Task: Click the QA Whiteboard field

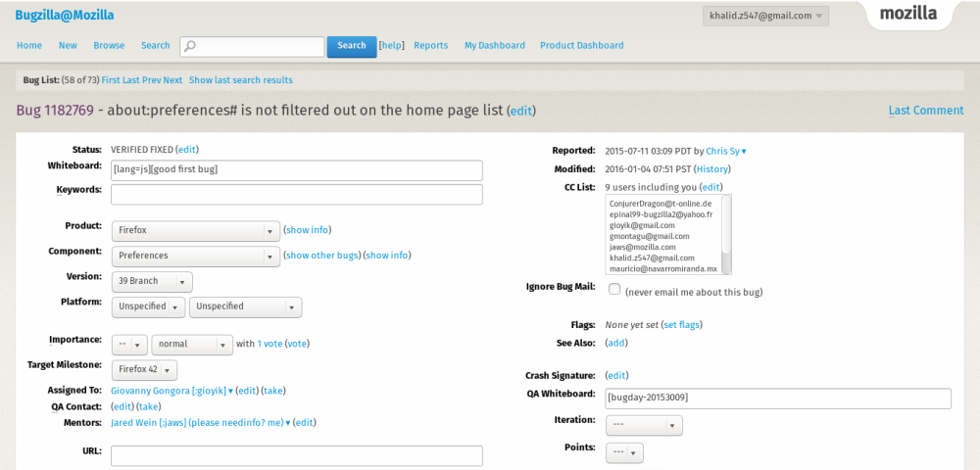Action: [778, 399]
